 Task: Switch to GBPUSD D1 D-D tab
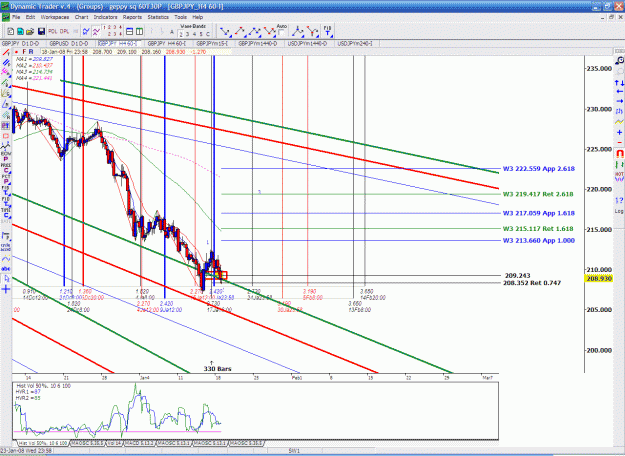click(x=69, y=43)
